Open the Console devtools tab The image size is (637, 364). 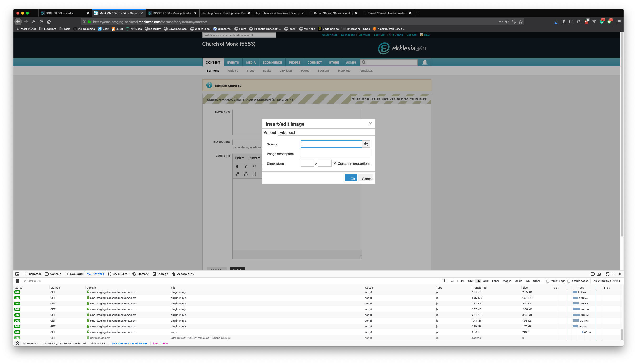click(53, 274)
